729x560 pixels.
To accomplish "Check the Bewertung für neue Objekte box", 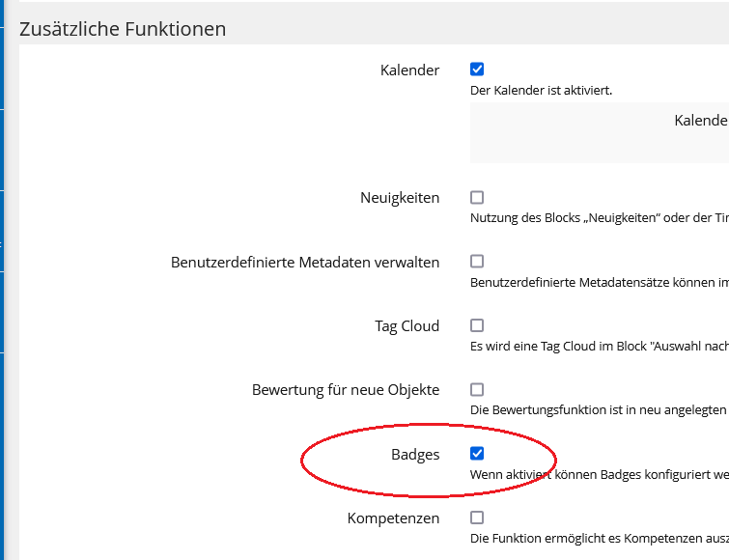I will [x=477, y=390].
